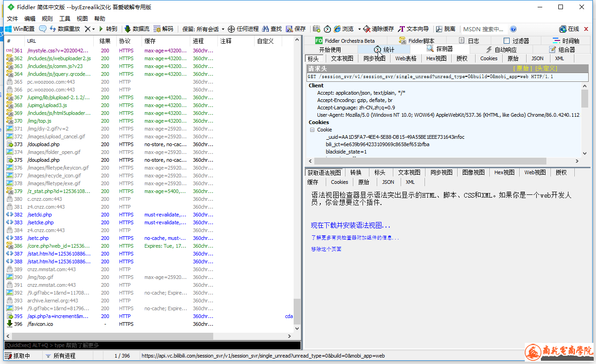596x364 pixels.
Task: Click the 清除缓存 clear cache button
Action: (x=379, y=29)
